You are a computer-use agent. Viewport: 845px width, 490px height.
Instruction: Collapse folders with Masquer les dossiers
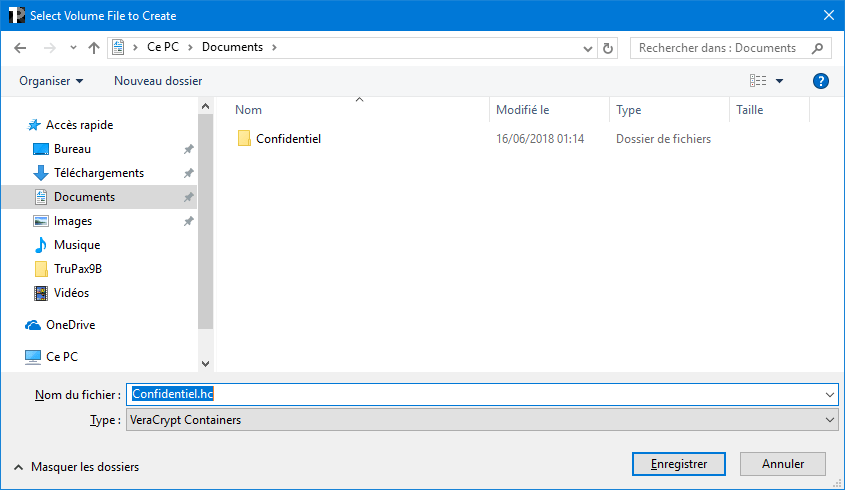coord(76,467)
